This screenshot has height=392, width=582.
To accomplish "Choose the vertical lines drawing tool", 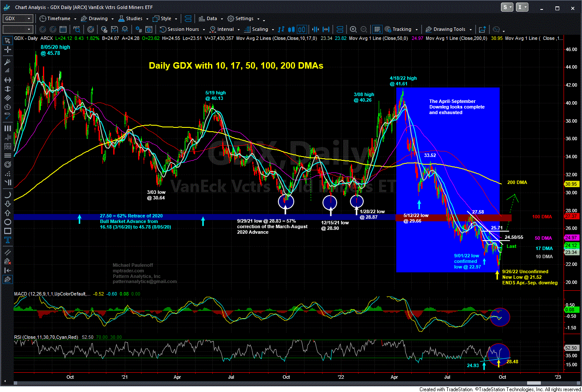I will click(x=7, y=128).
